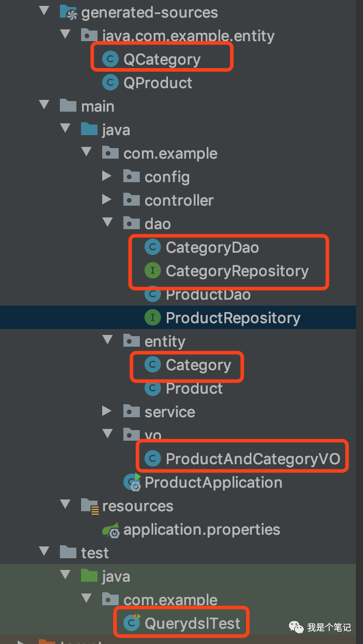Click the CategoryRepository interface icon
The height and width of the screenshot is (644, 363).
(152, 271)
